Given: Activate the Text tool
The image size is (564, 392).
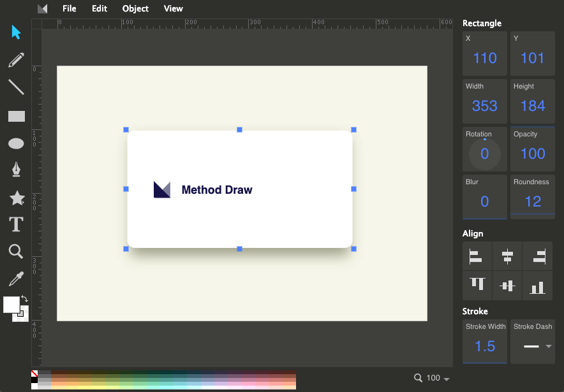Looking at the screenshot, I should pyautogui.click(x=16, y=224).
